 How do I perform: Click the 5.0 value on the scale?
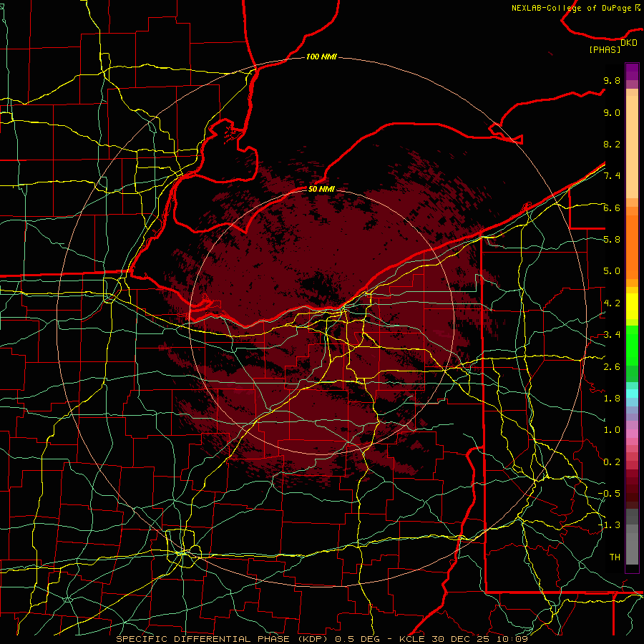click(x=612, y=271)
